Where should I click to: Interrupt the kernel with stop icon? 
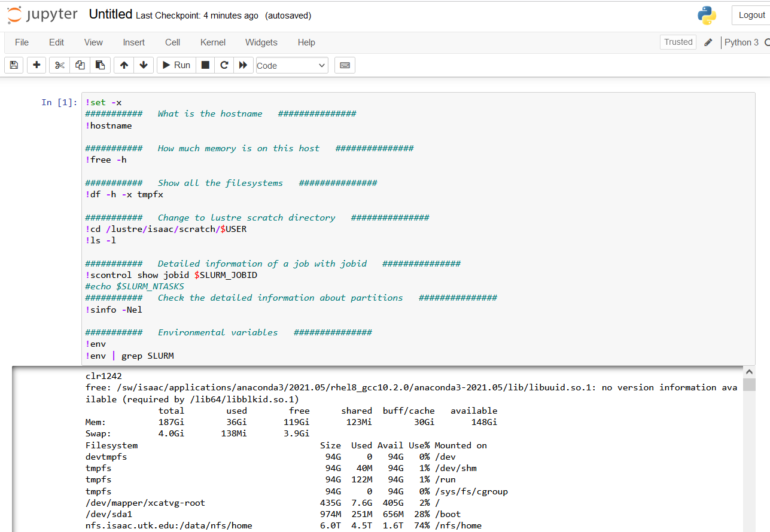click(x=205, y=65)
